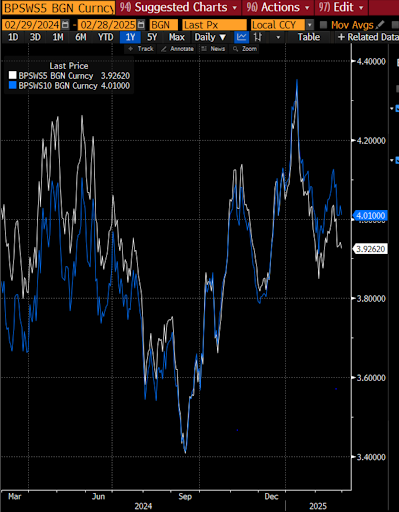This screenshot has width=399, height=512.
Task: Open the Actions dropdown menu
Action: 278,7
